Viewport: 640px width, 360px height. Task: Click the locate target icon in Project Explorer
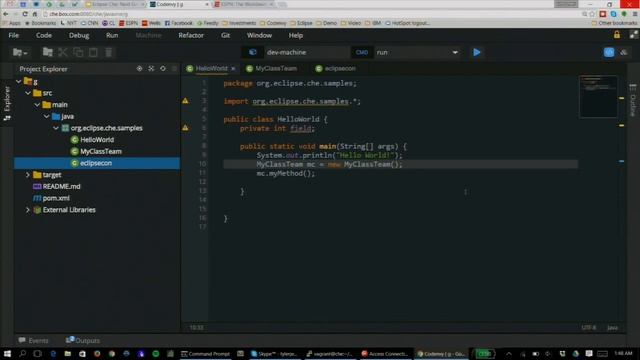pyautogui.click(x=140, y=69)
